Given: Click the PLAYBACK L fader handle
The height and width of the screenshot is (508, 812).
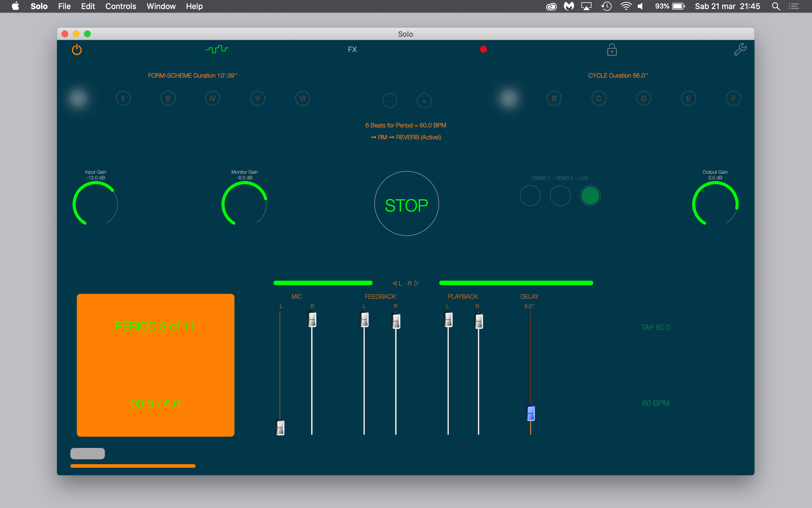Looking at the screenshot, I should click(x=448, y=319).
